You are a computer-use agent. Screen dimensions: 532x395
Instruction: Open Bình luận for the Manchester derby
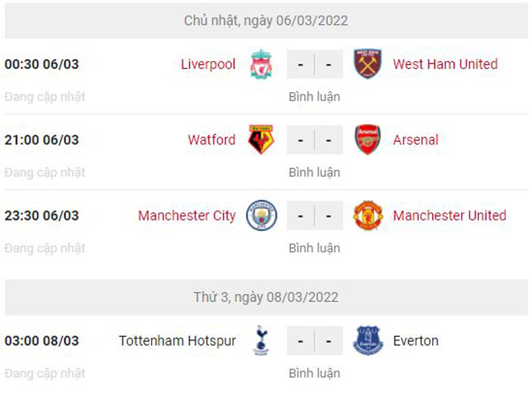(314, 248)
